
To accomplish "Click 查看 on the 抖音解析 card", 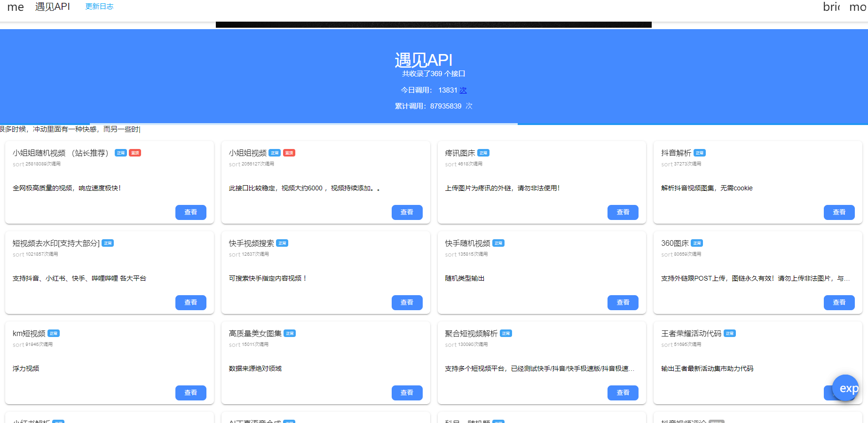I will click(839, 212).
